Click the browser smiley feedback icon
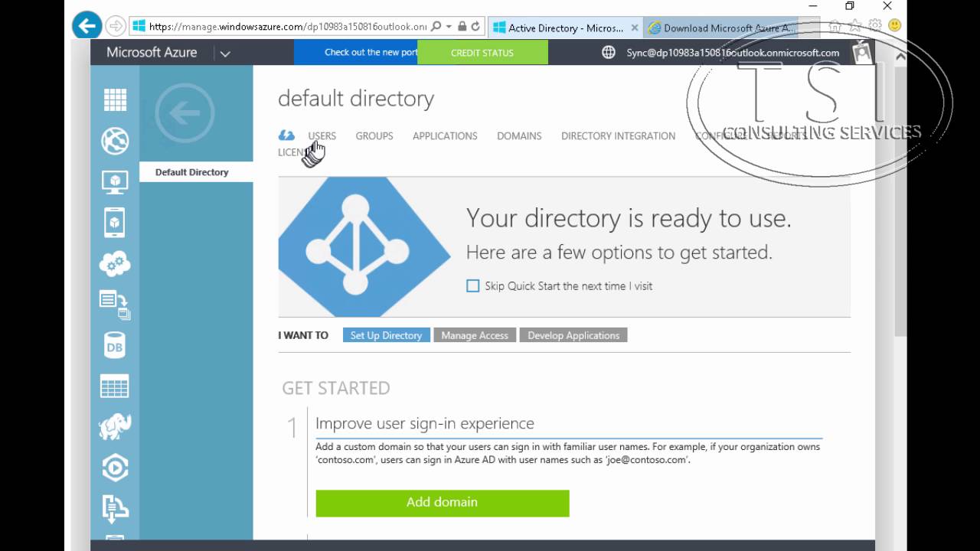Viewport: 980px width, 551px height. [x=894, y=25]
